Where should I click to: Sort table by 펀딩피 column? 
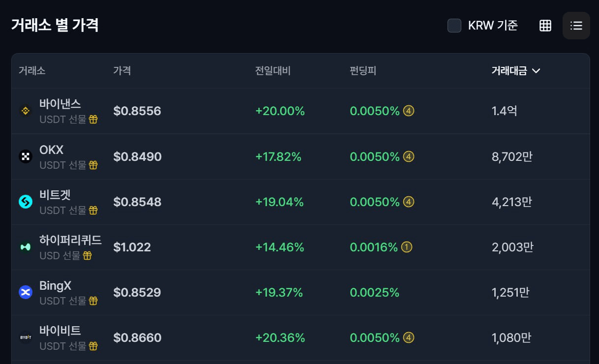tap(363, 71)
